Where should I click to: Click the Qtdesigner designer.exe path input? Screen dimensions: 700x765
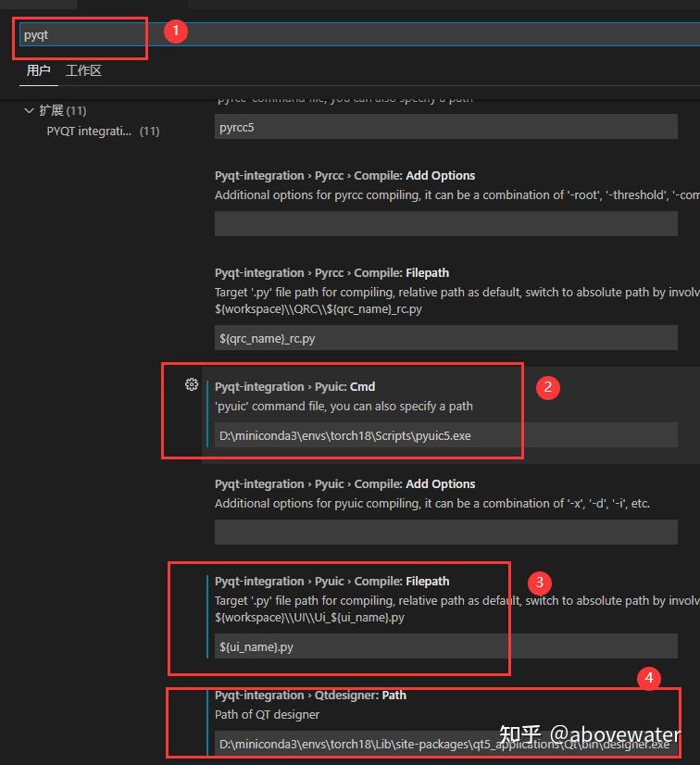tap(446, 744)
